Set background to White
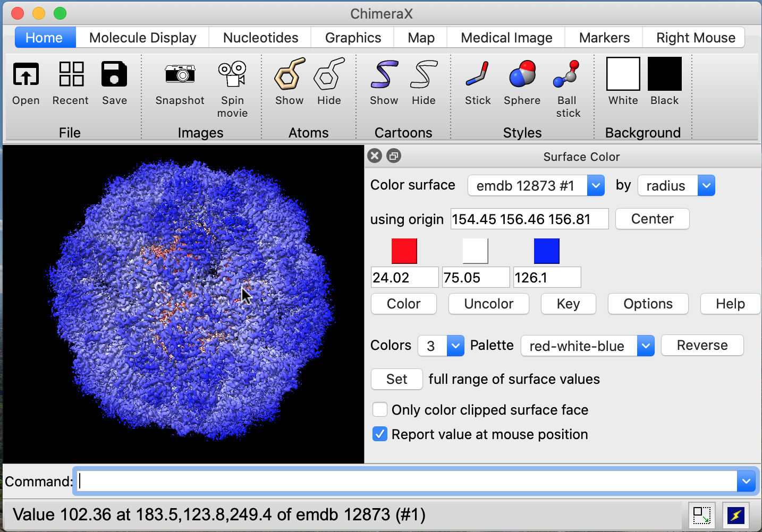Image resolution: width=762 pixels, height=532 pixels. [623, 74]
